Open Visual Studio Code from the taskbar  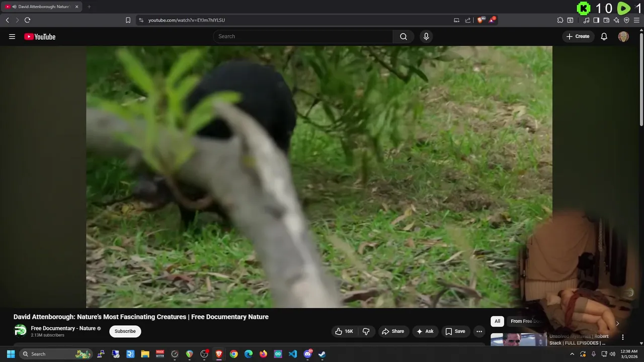293,354
